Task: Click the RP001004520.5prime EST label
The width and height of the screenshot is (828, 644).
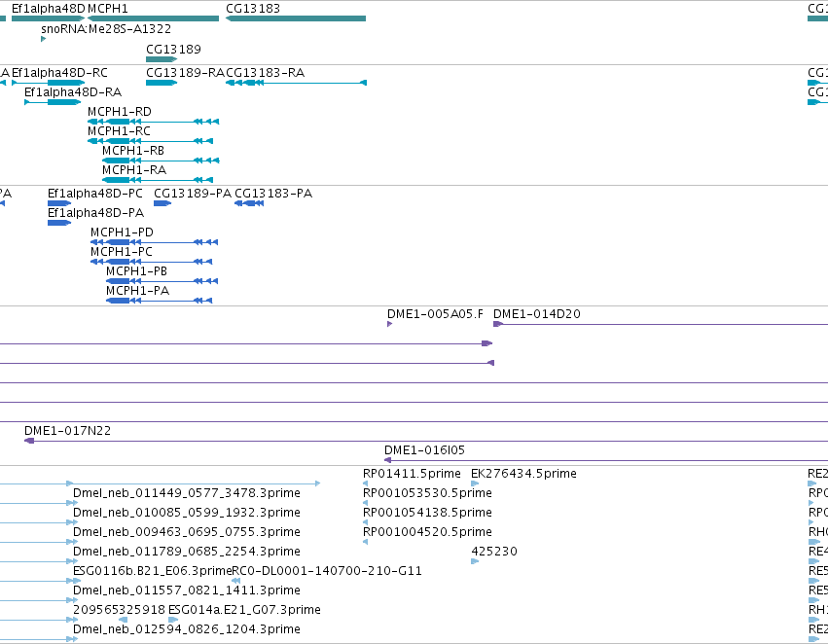Action: pos(427,532)
